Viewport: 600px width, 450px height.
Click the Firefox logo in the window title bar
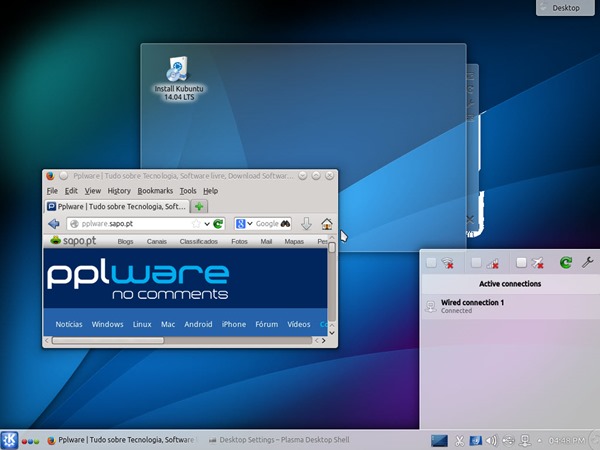click(x=50, y=176)
